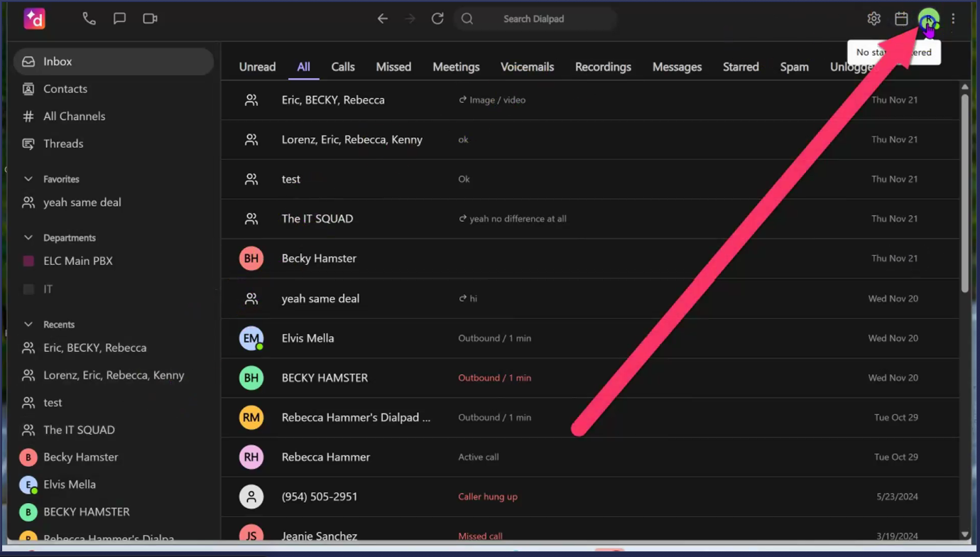Open the calendar icon in top bar
This screenshot has width=980, height=557.
click(x=901, y=18)
